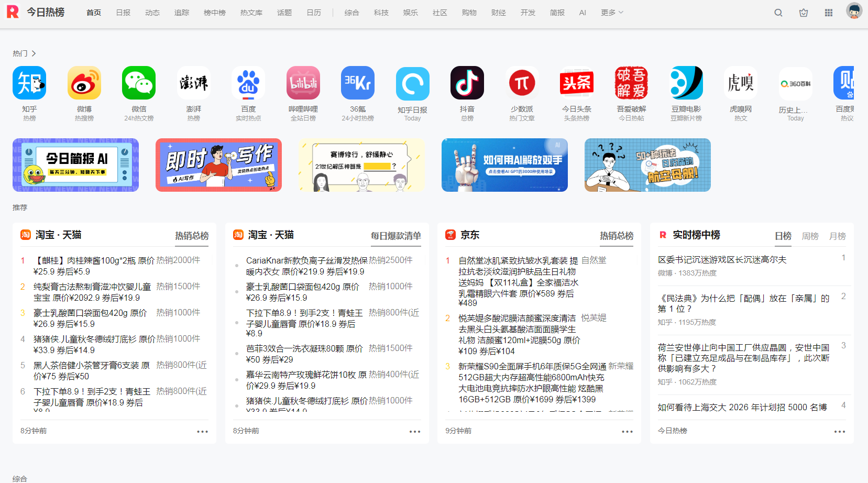Select the 科技 menu item in navigation

(x=381, y=12)
